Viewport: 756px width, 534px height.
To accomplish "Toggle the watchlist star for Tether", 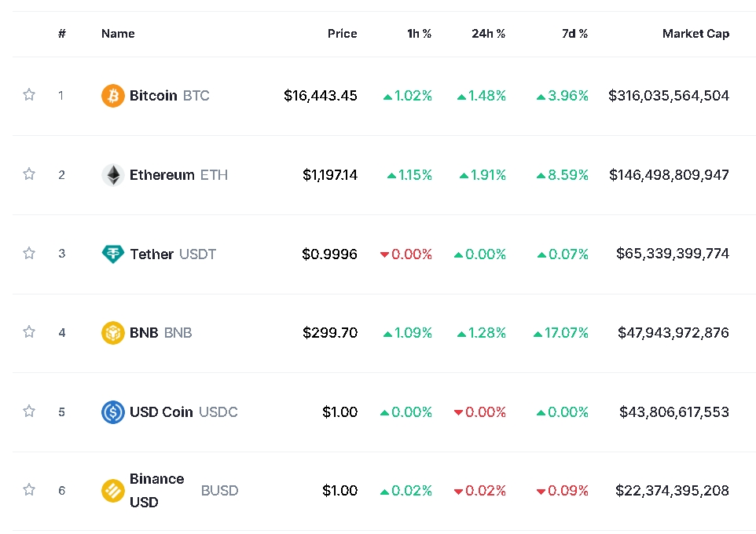I will point(29,253).
